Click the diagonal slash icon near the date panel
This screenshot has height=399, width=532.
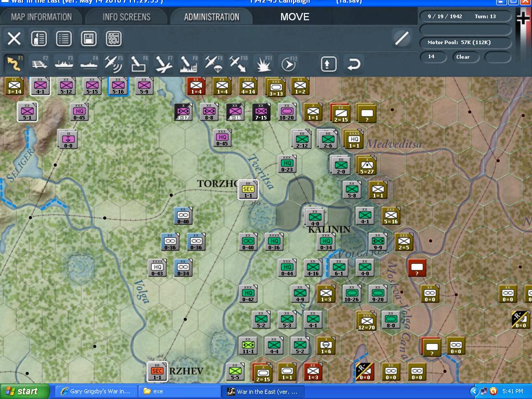[x=402, y=38]
